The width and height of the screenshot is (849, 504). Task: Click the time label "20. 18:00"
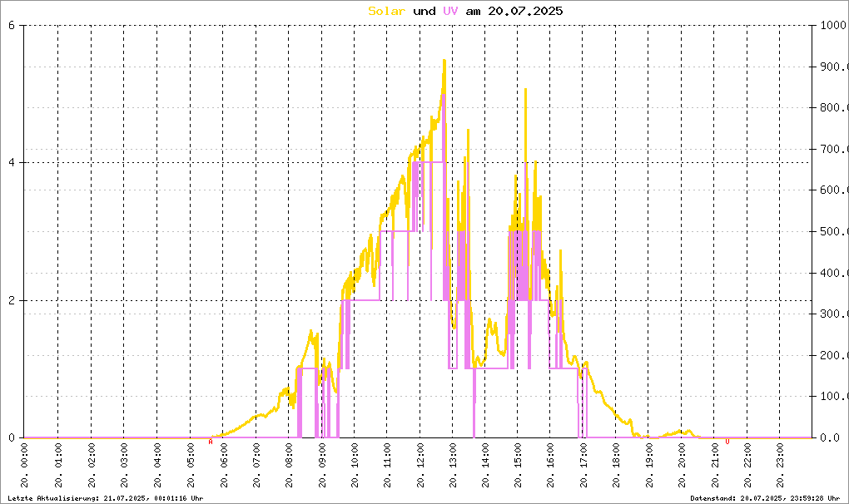click(x=616, y=465)
